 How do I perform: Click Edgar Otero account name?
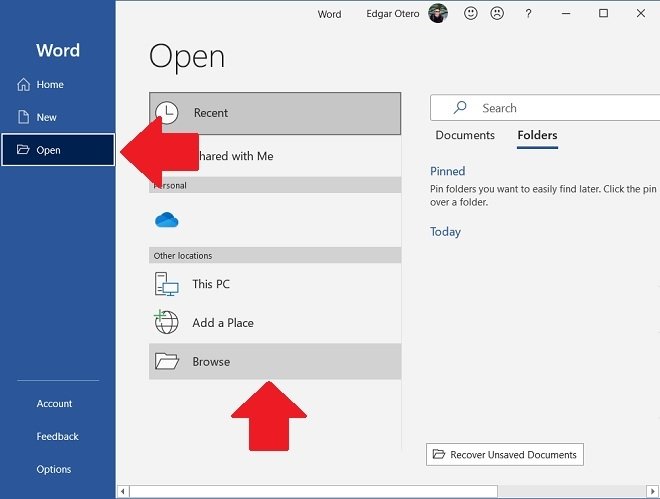point(392,14)
